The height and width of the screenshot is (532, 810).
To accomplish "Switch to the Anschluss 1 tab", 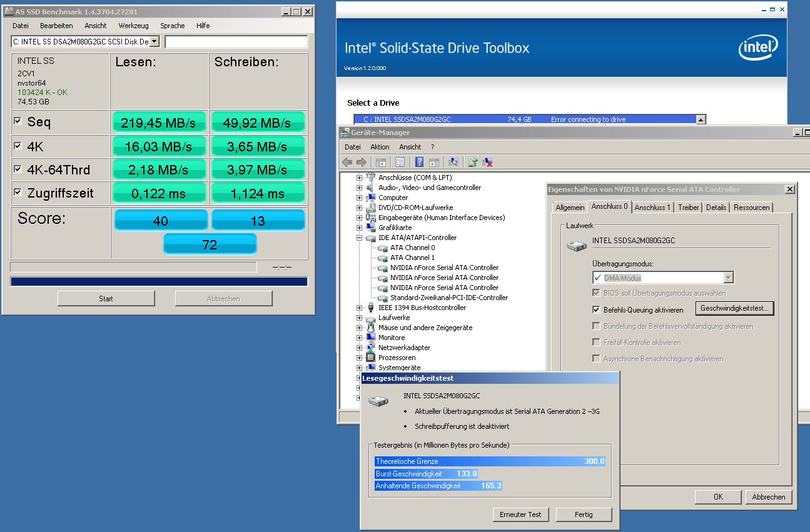I will point(652,208).
